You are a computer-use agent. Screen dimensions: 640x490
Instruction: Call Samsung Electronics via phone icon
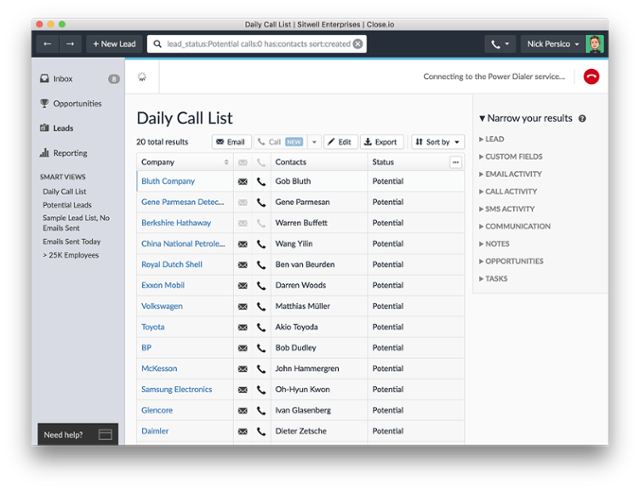[x=261, y=390]
